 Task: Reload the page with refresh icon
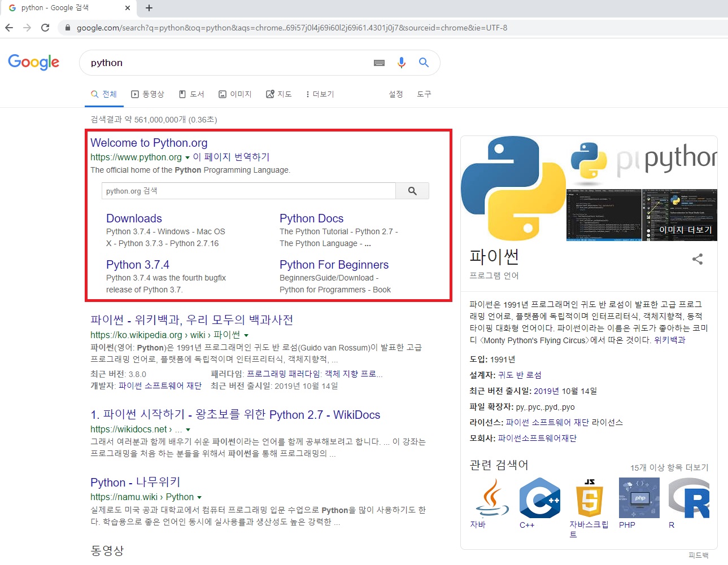coord(45,28)
